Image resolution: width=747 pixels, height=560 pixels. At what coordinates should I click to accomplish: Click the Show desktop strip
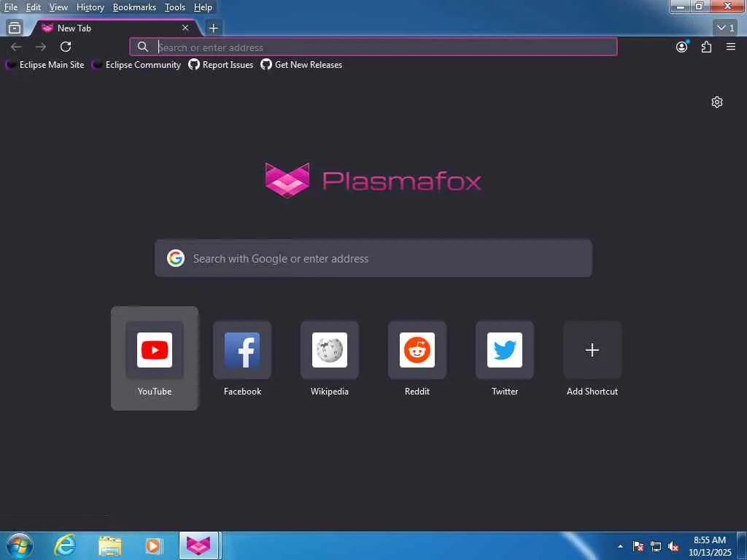point(742,545)
